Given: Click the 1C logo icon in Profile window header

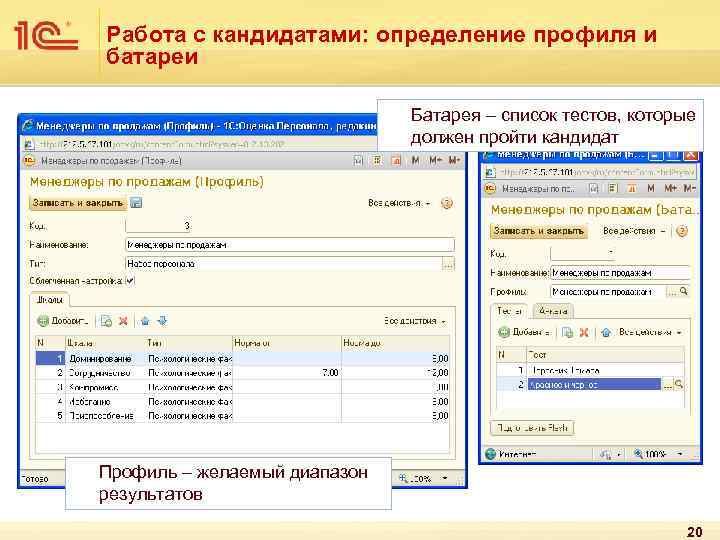Looking at the screenshot, I should [x=28, y=161].
